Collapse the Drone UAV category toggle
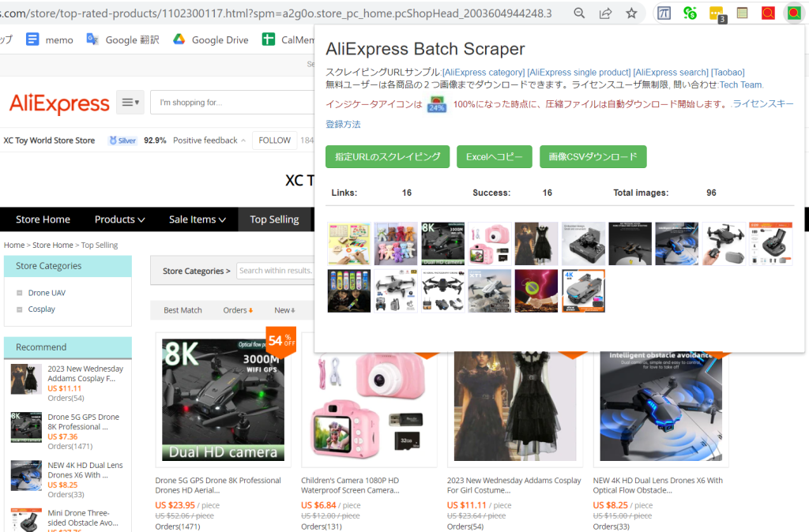 pyautogui.click(x=20, y=293)
